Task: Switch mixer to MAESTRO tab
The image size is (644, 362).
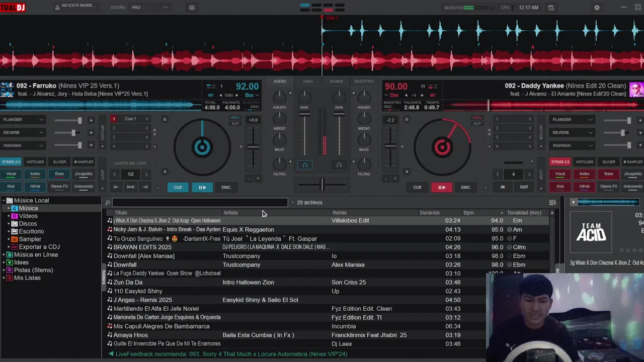Action: coord(364,81)
